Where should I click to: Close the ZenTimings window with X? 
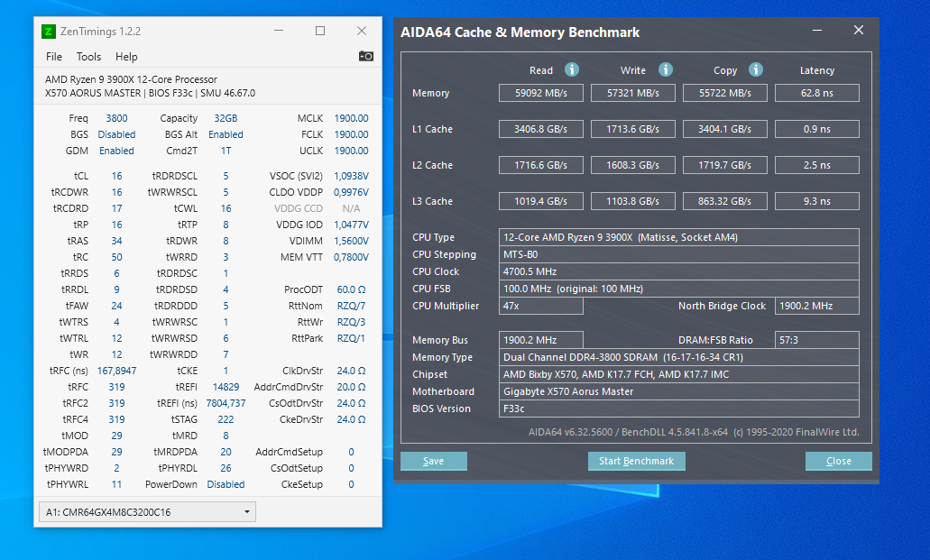(362, 31)
